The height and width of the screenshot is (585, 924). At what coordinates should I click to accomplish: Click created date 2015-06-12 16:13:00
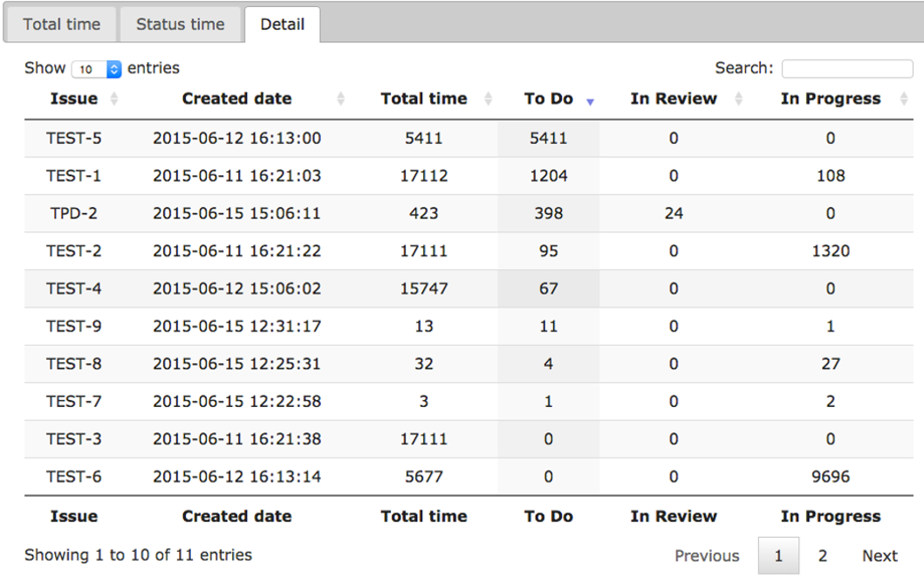pos(237,138)
